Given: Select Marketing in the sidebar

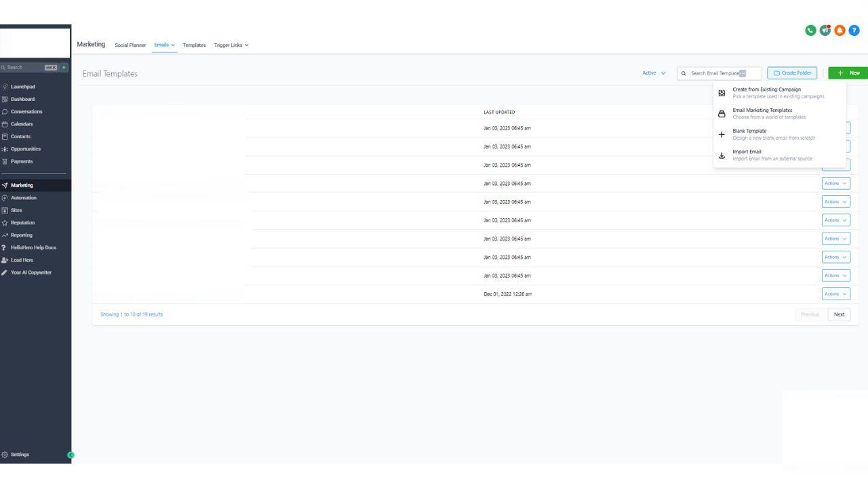Looking at the screenshot, I should coord(35,185).
